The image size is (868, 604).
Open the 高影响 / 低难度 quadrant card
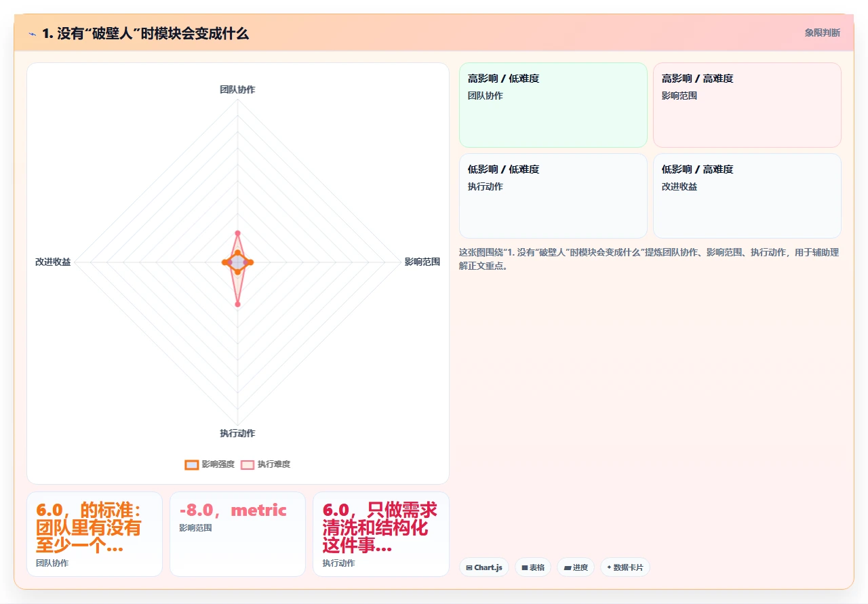[x=553, y=105]
